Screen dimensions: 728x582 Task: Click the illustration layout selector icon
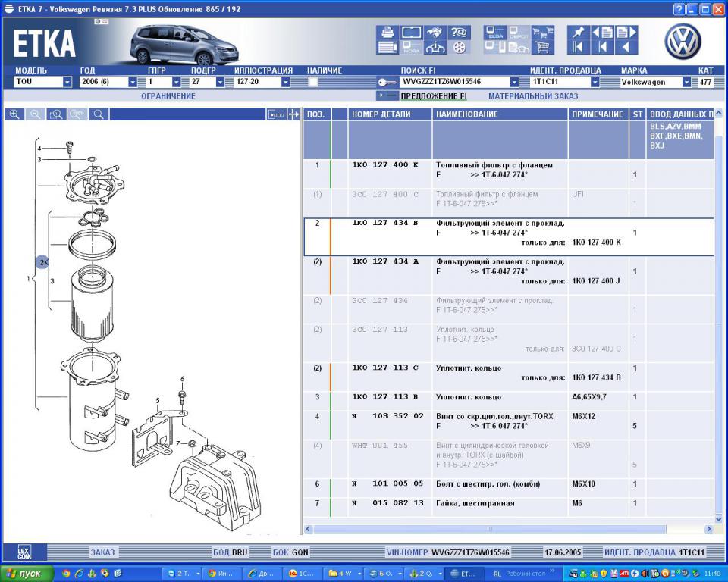click(x=276, y=114)
